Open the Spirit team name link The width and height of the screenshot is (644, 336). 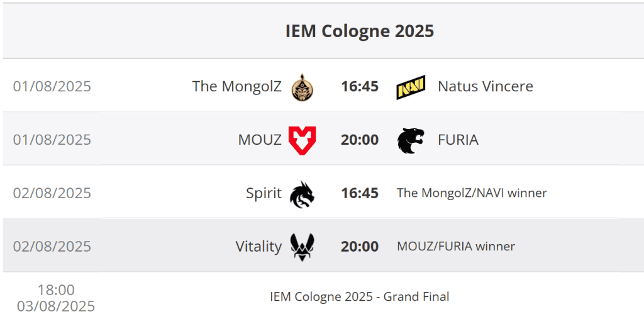tap(264, 193)
